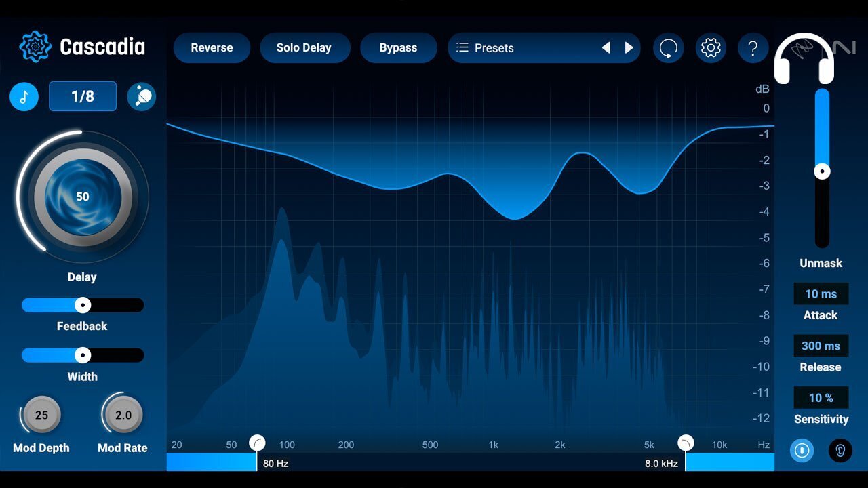
Task: Select next preset with right arrow
Action: [629, 47]
